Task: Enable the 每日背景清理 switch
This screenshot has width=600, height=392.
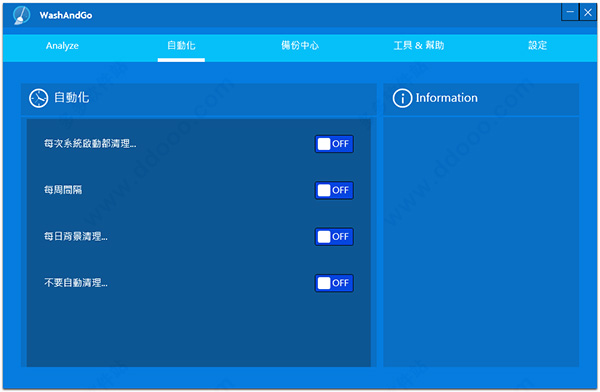Action: click(x=334, y=237)
